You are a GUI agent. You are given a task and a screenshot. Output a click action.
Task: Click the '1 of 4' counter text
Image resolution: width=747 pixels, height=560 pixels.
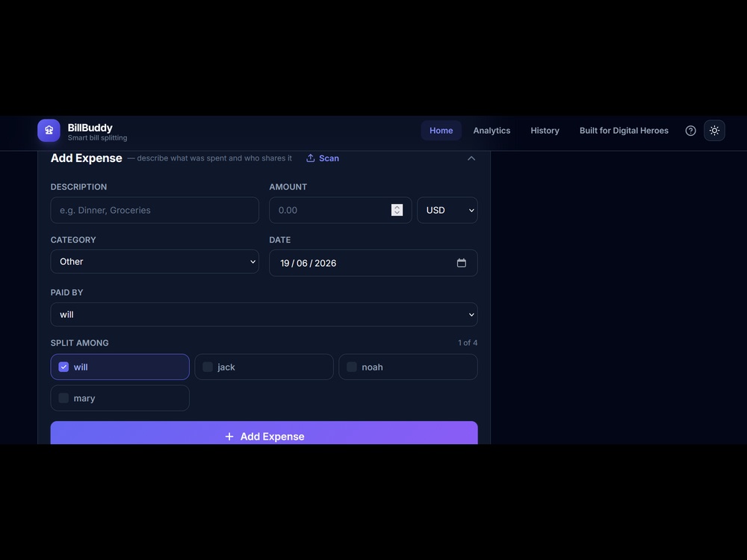coord(468,343)
